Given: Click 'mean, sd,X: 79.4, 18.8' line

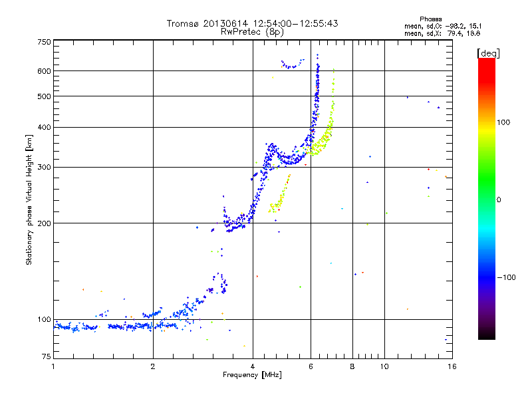Looking at the screenshot, I should pyautogui.click(x=442, y=33).
